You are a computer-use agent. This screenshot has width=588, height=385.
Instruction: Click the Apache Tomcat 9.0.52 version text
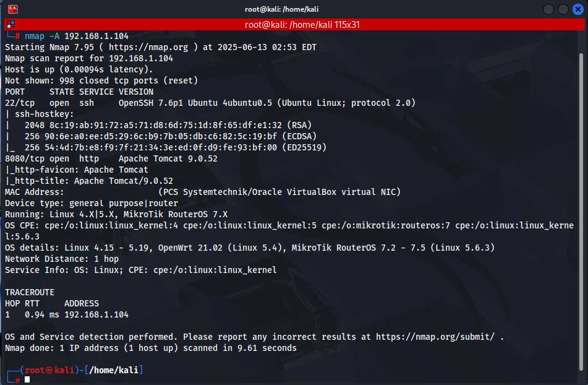click(168, 158)
